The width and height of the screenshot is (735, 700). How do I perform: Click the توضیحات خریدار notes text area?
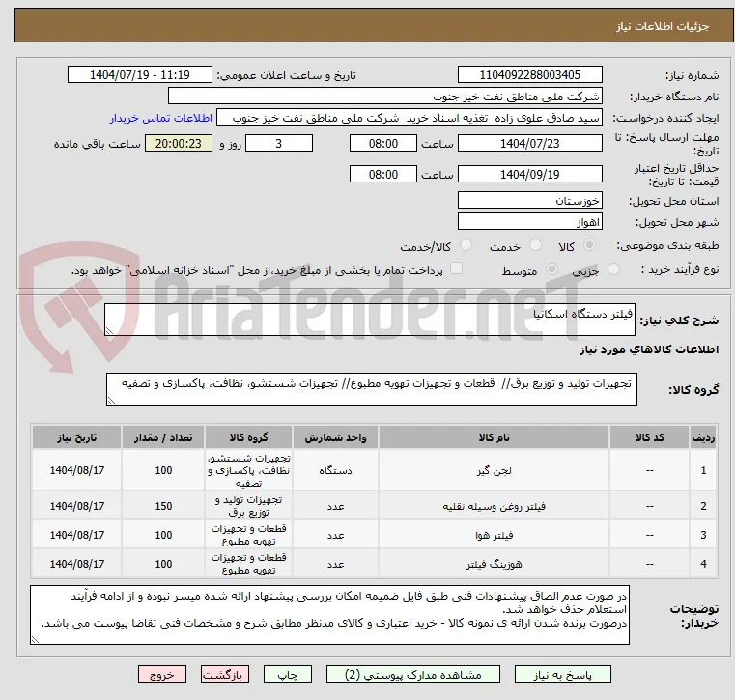point(329,615)
